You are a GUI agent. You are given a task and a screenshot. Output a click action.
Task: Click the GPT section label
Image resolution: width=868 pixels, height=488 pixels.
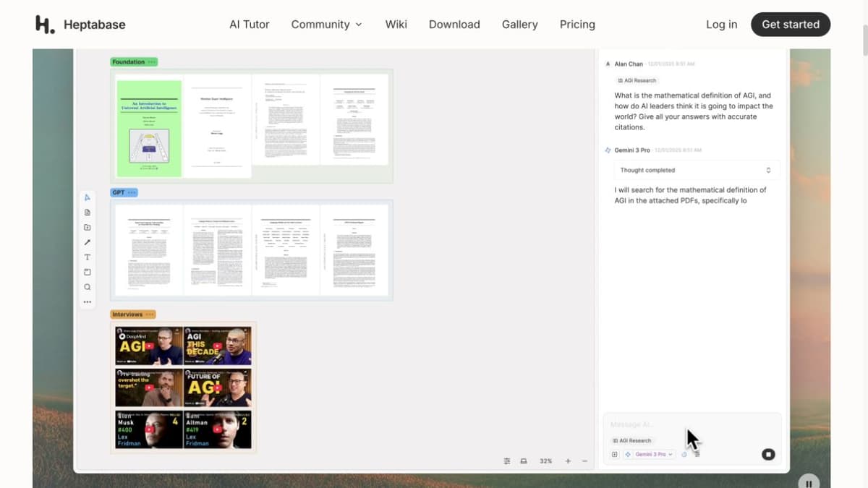pos(118,192)
